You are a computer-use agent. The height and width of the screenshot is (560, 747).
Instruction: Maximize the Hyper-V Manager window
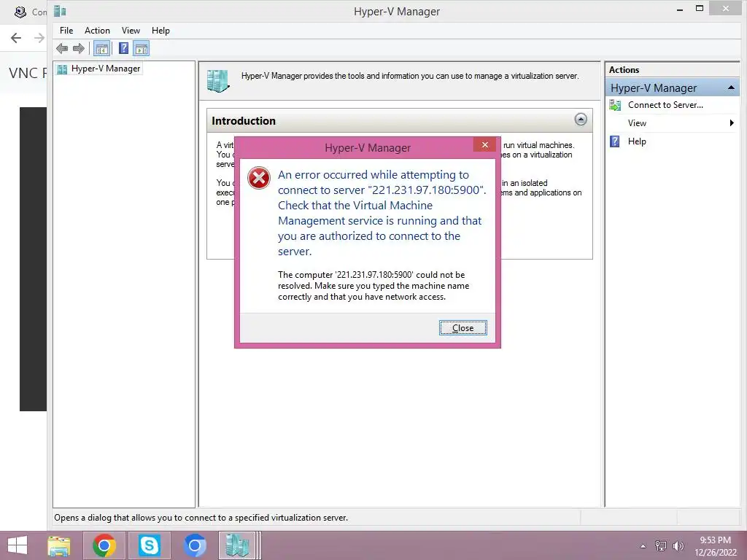tap(700, 8)
